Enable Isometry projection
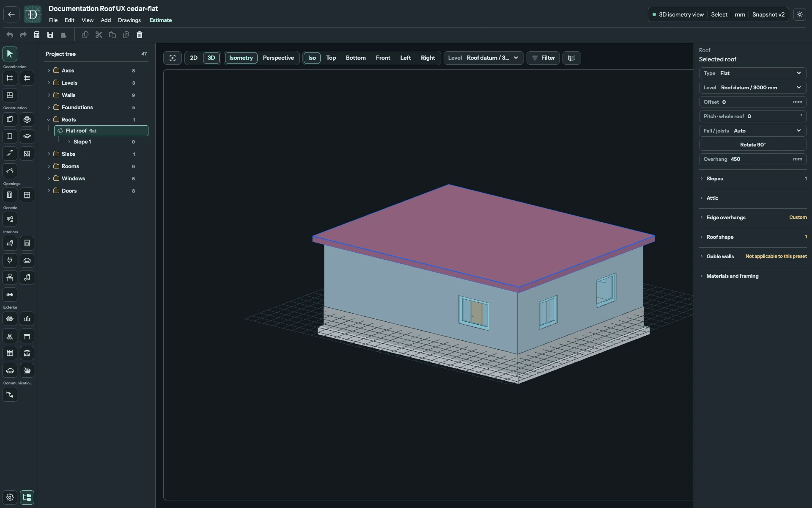 241,58
